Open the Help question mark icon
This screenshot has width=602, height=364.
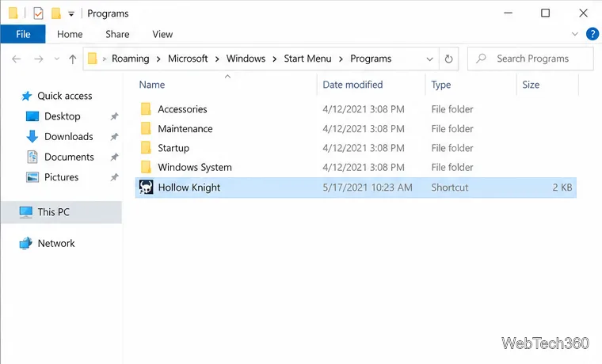coord(592,34)
